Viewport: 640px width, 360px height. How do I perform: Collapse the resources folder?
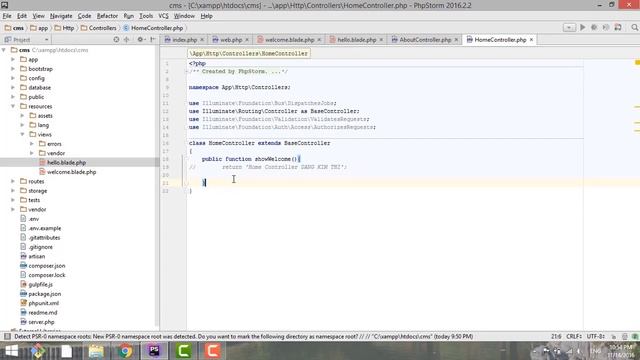(x=13, y=106)
